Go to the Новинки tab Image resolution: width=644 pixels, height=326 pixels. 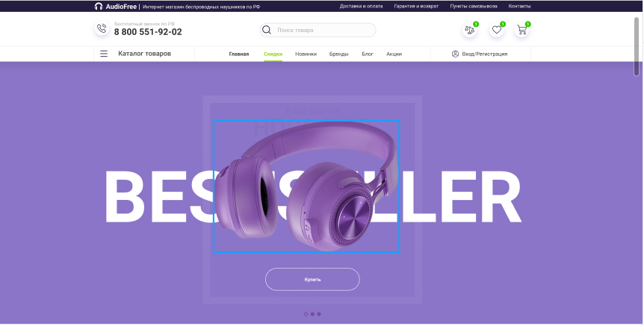(306, 54)
